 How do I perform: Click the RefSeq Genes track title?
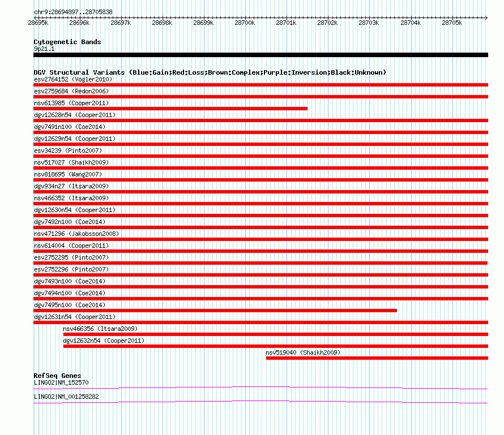coord(57,376)
